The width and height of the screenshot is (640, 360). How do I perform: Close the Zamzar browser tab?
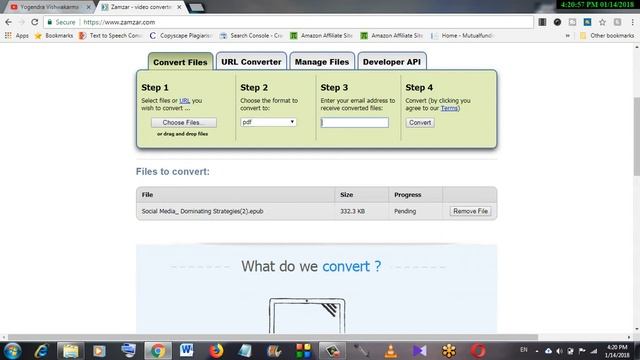click(179, 7)
